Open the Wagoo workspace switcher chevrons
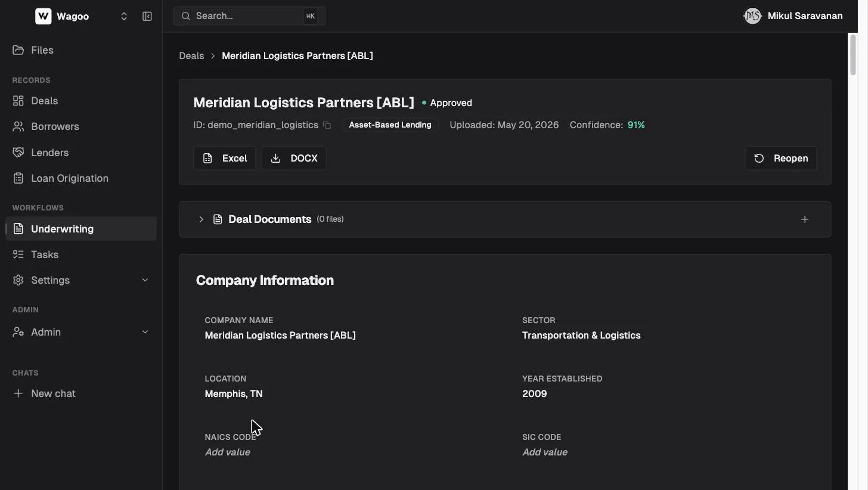Screen dimensions: 868x490 tap(124, 16)
